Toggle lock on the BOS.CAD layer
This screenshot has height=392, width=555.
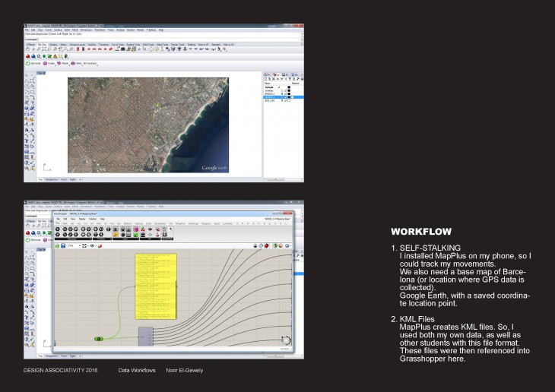[284, 101]
